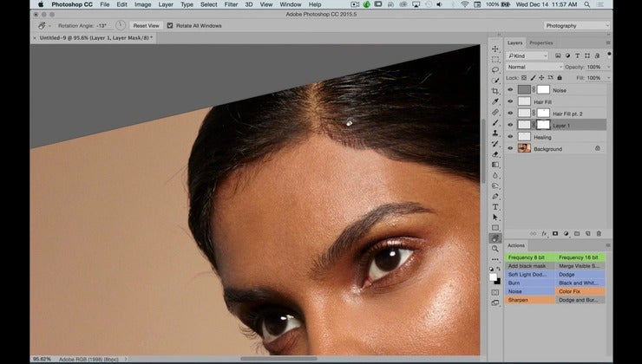Screen dimensions: 642x364
Task: Select the Brush tool
Action: tap(495, 123)
